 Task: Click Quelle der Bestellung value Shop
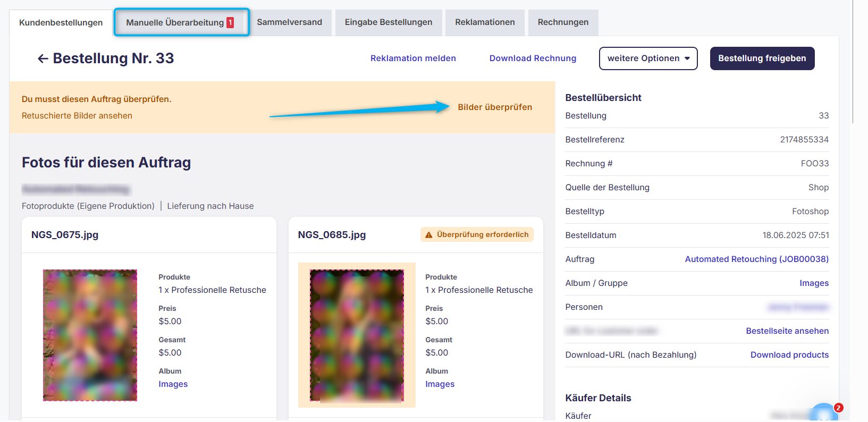pos(819,188)
